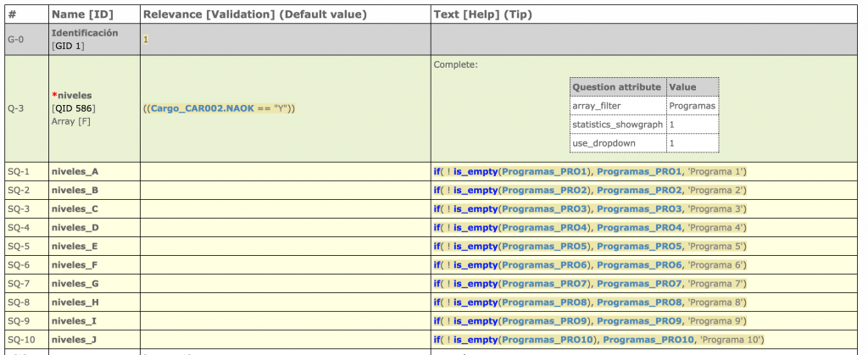The width and height of the screenshot is (868, 355).
Task: Open subquestion niveles_F
Action: pyautogui.click(x=75, y=265)
